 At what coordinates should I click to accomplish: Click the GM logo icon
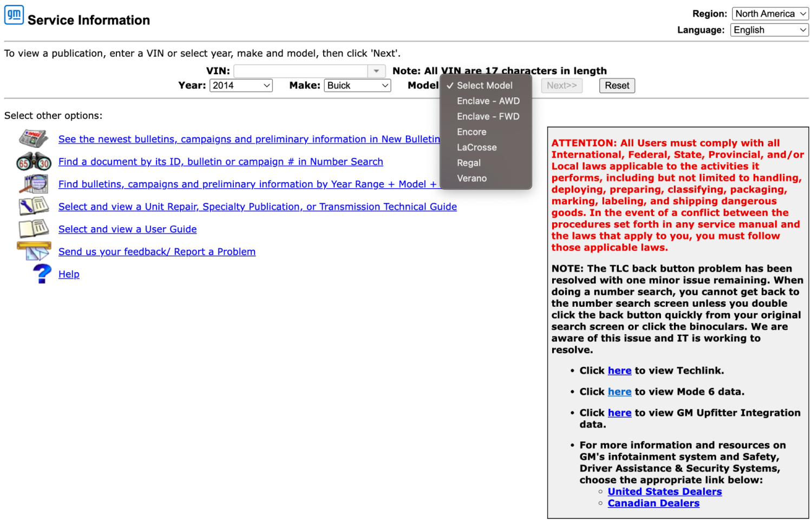tap(14, 15)
